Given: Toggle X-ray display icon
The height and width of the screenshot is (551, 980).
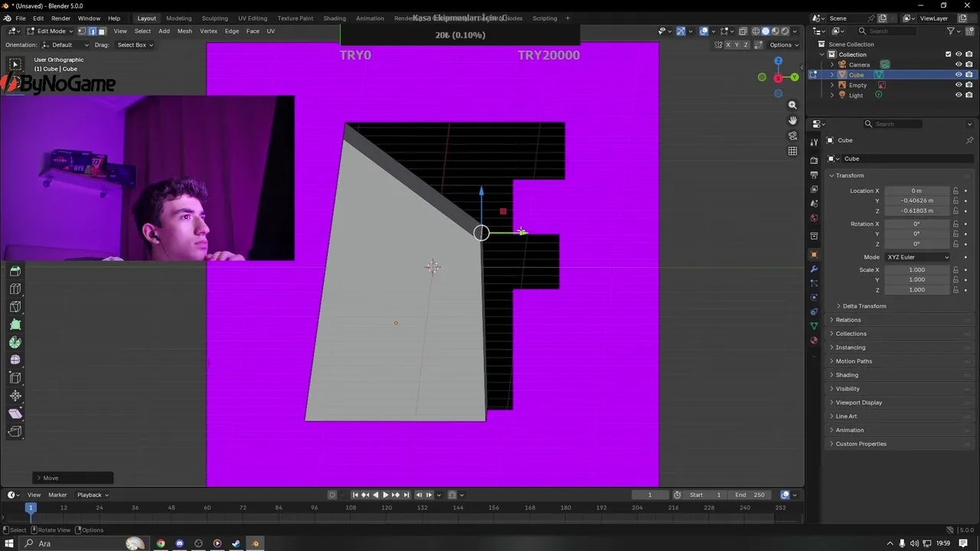Looking at the screenshot, I should coord(742,31).
